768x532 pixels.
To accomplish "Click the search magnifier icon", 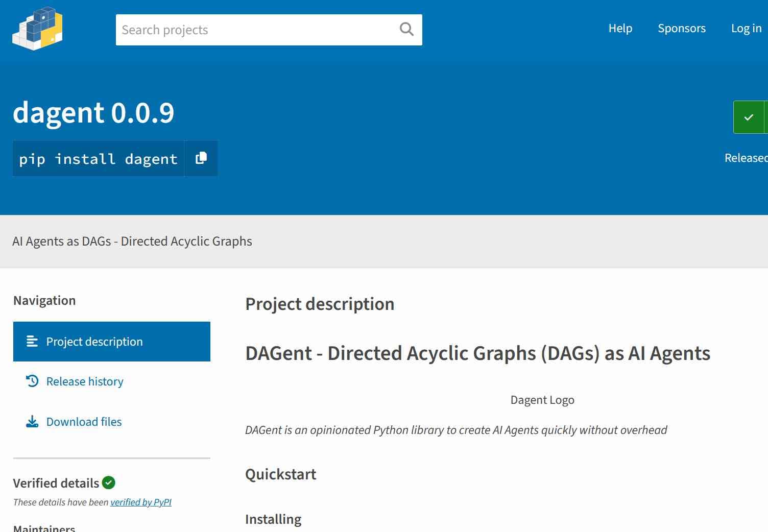I will (x=406, y=30).
